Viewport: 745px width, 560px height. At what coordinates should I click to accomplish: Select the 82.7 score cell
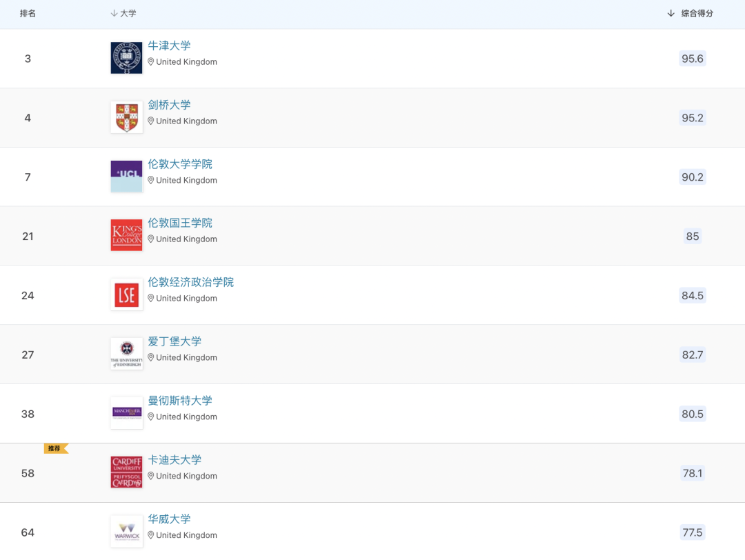pos(693,354)
